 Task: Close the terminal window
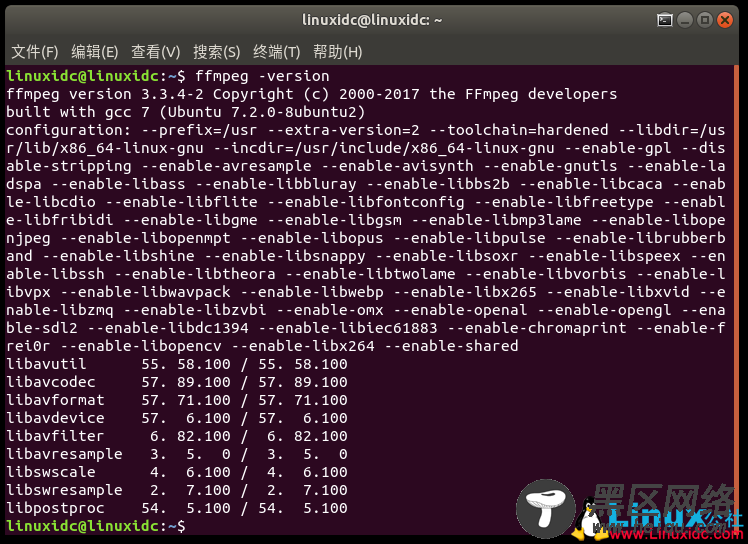click(x=725, y=20)
